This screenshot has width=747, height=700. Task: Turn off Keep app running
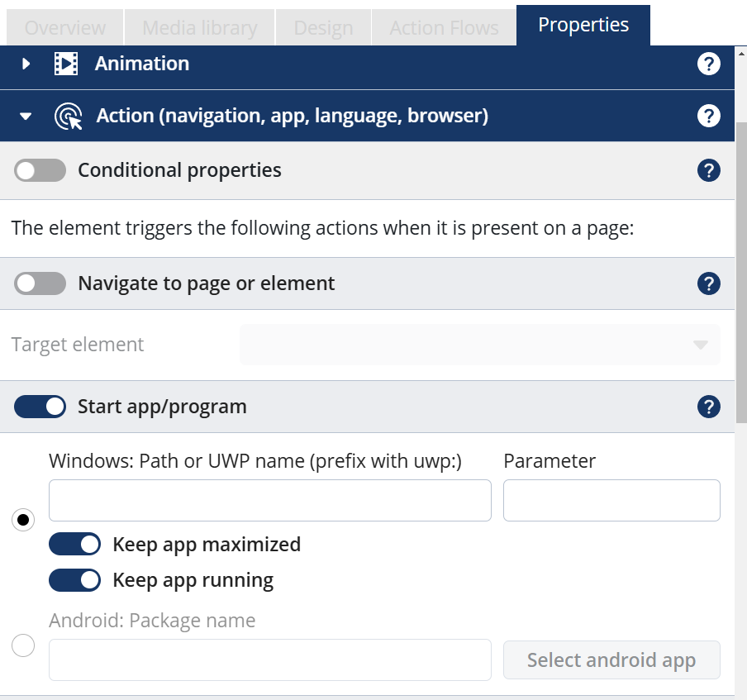click(x=74, y=580)
